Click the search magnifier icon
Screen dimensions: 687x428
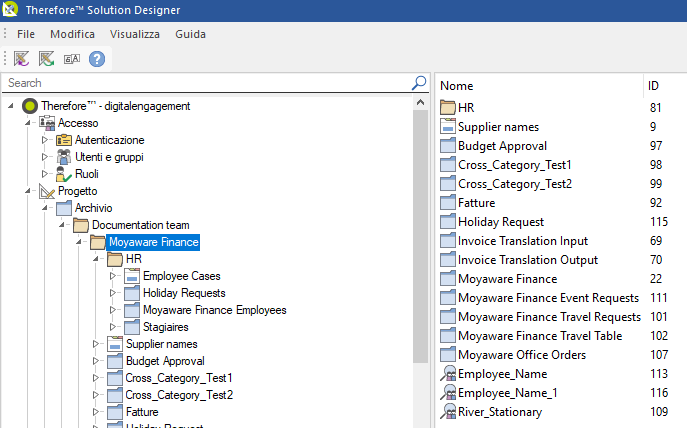[x=419, y=82]
